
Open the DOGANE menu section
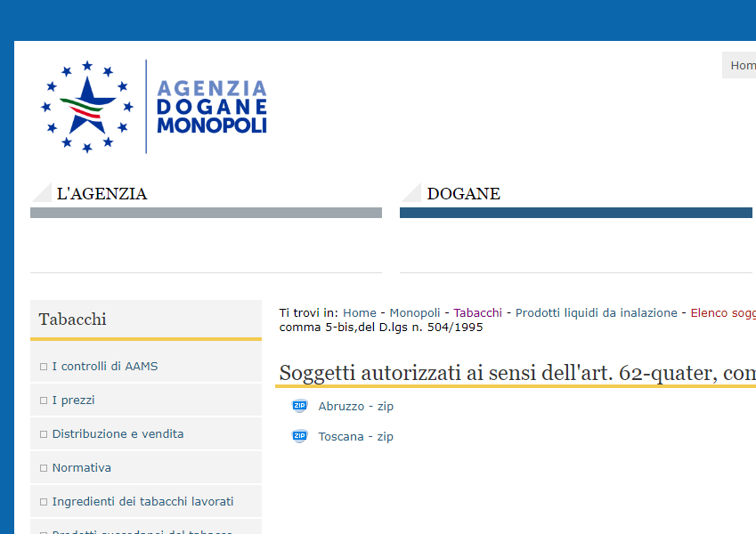tap(463, 194)
